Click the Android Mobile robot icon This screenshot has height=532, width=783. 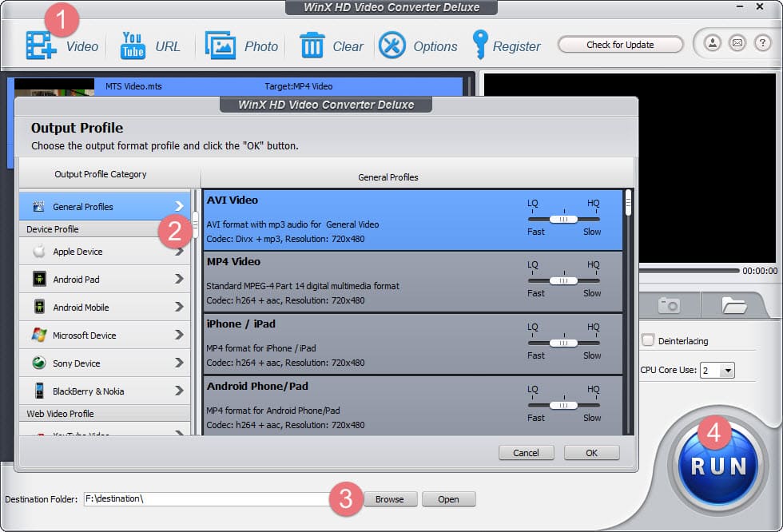(x=39, y=307)
